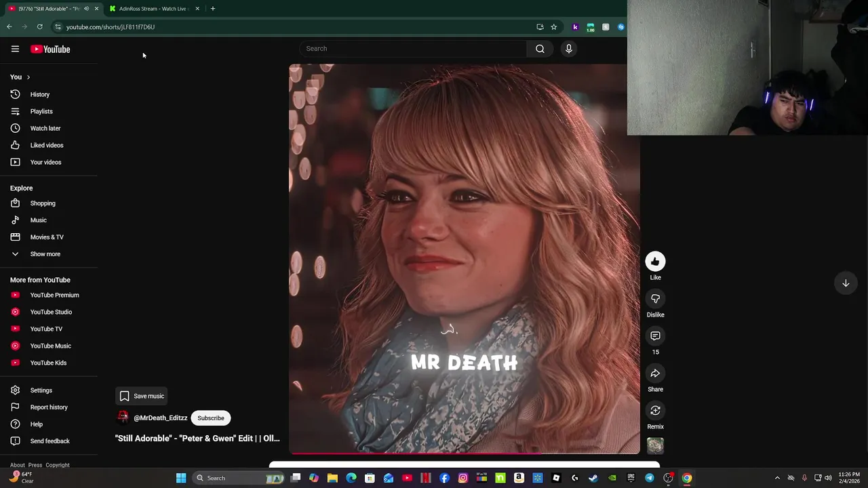Click the taskbar Search box
The width and height of the screenshot is (868, 488).
tap(237, 478)
